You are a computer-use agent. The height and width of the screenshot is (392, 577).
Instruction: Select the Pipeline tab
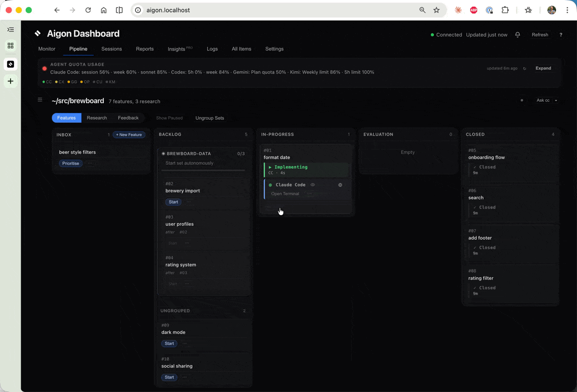tap(78, 49)
